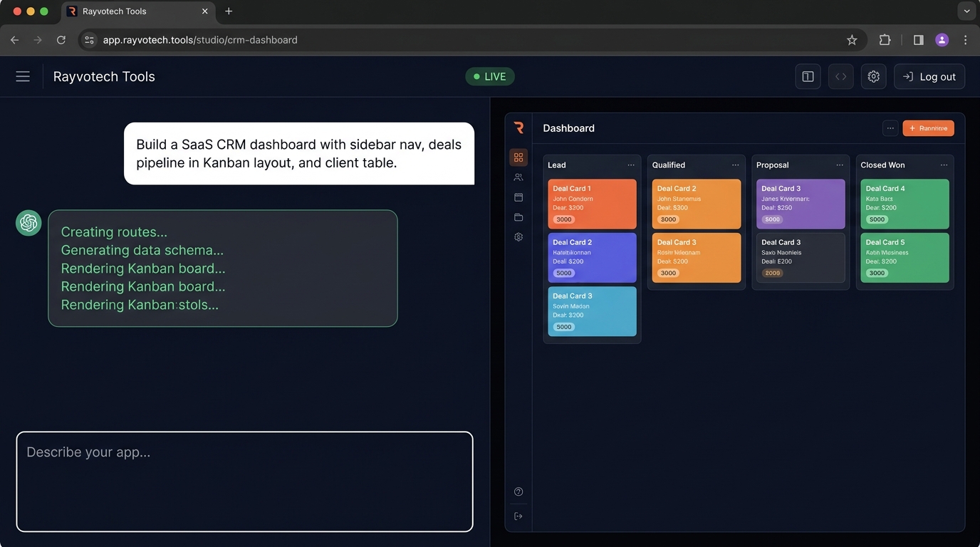The height and width of the screenshot is (547, 980).
Task: Open the contacts people icon in preview sidebar
Action: 518,177
